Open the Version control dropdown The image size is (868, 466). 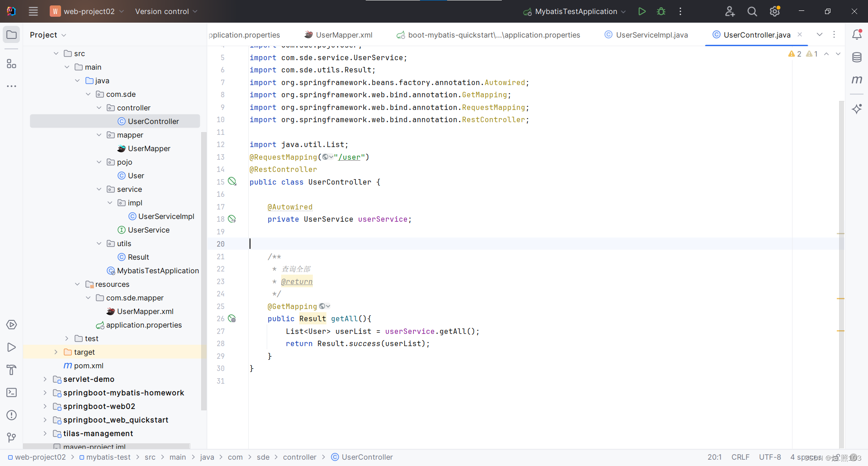(166, 11)
